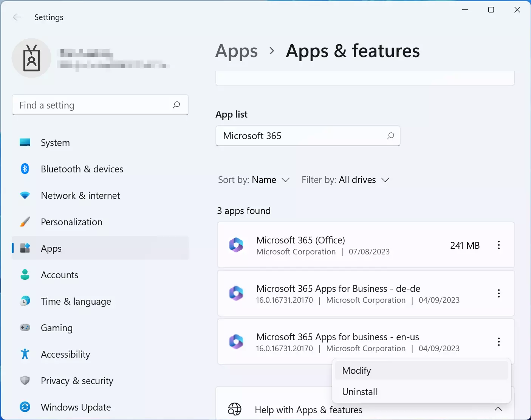Click the 3 apps found text
Image resolution: width=531 pixels, height=420 pixels.
[244, 211]
